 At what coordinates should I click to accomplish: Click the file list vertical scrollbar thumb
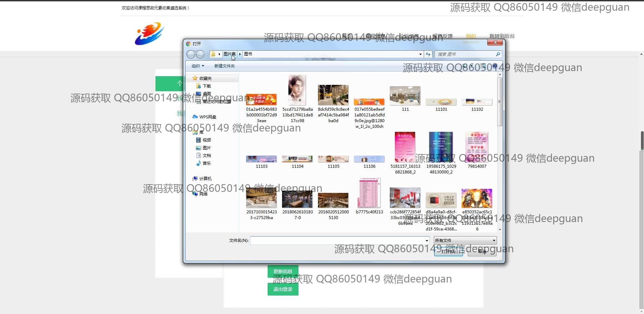[x=500, y=102]
